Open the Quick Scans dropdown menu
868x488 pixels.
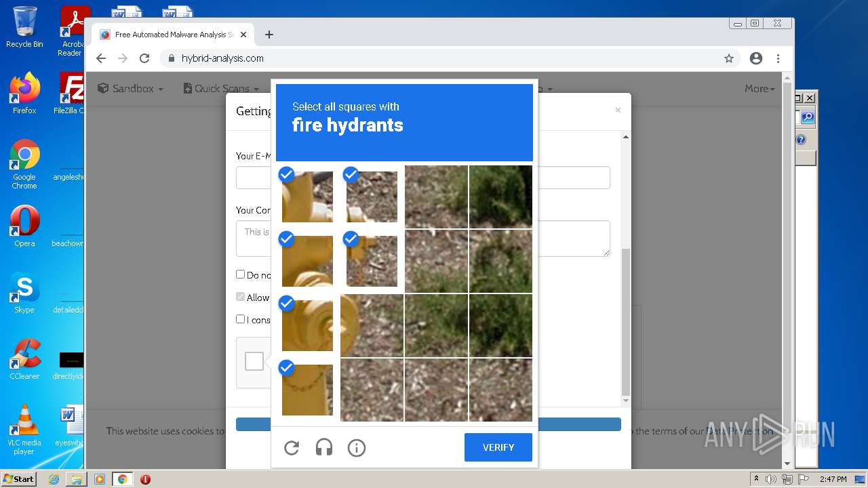(x=221, y=89)
